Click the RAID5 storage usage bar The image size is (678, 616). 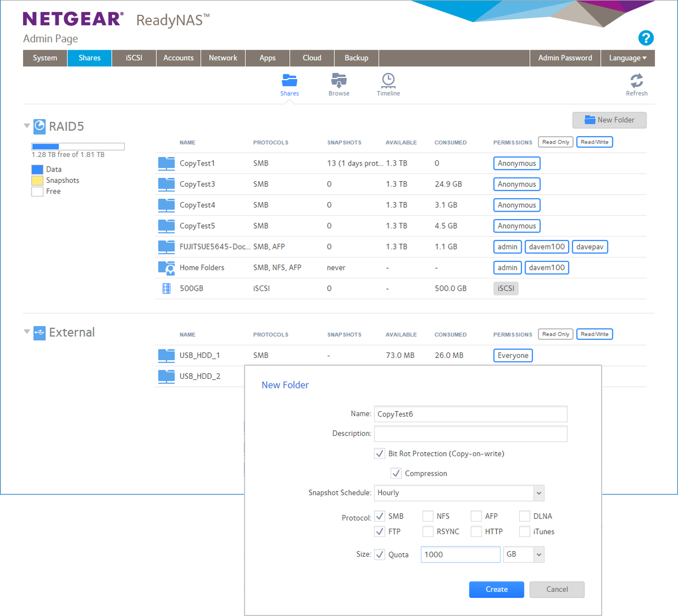77,146
